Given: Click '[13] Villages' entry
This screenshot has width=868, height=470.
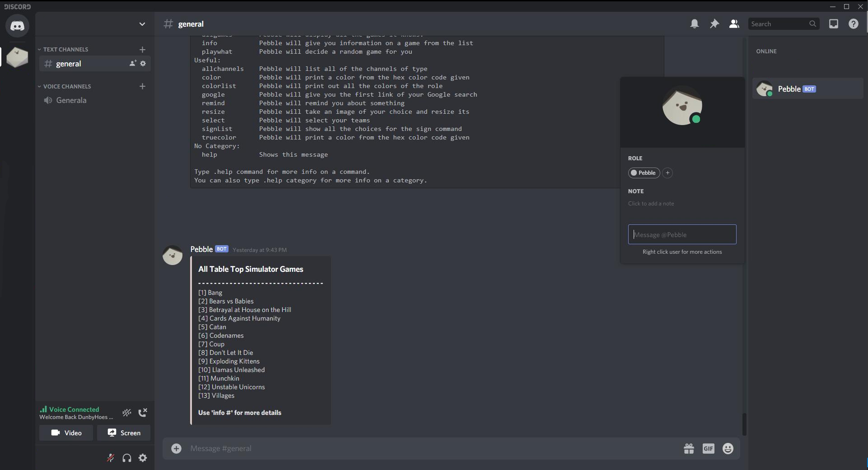Looking at the screenshot, I should 216,396.
